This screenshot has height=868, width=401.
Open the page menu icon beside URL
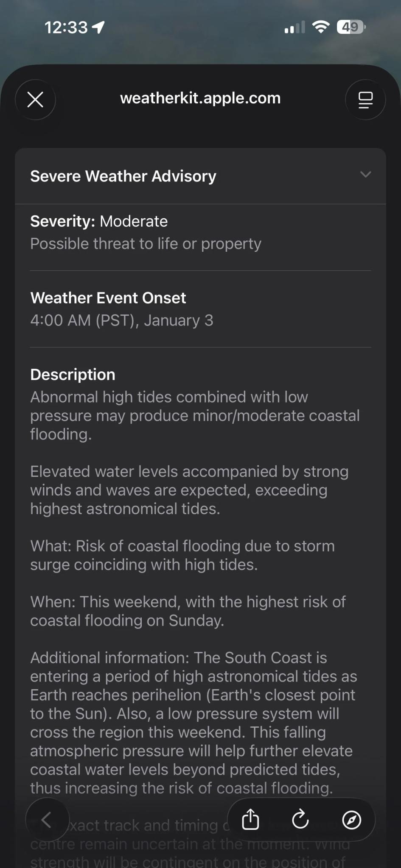[x=365, y=100]
